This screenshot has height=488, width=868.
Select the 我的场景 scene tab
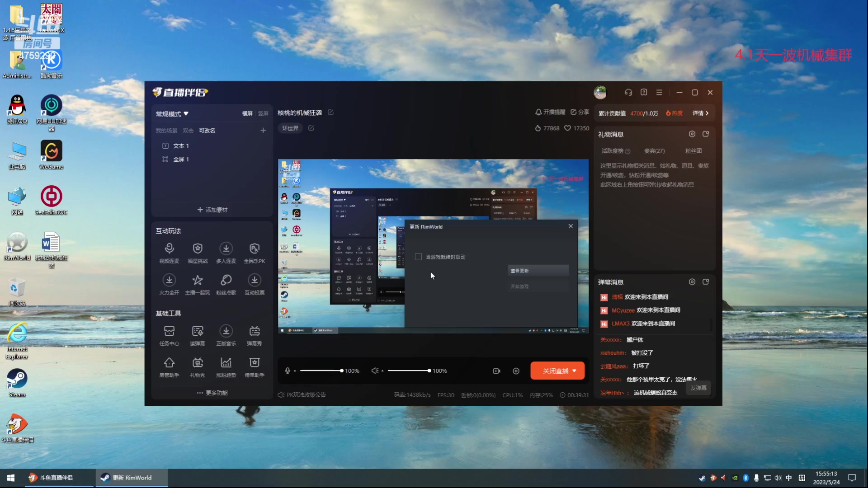166,130
